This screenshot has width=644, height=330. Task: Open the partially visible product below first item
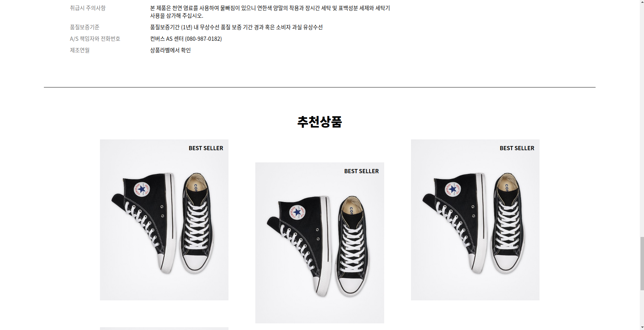click(164, 329)
